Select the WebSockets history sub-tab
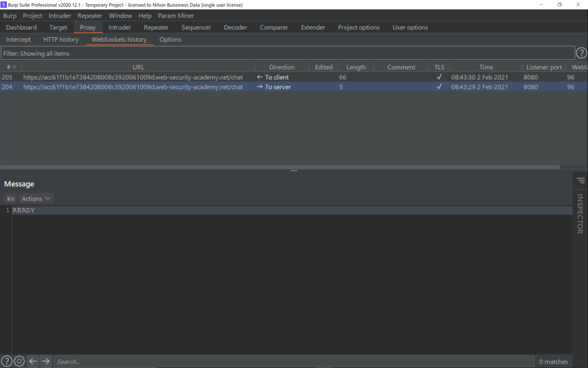588x368 pixels. [x=119, y=39]
